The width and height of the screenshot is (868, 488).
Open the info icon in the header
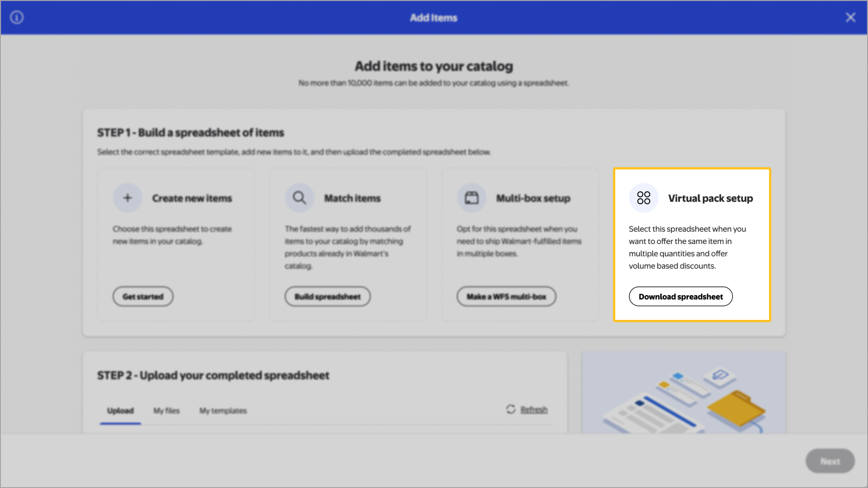[x=17, y=17]
